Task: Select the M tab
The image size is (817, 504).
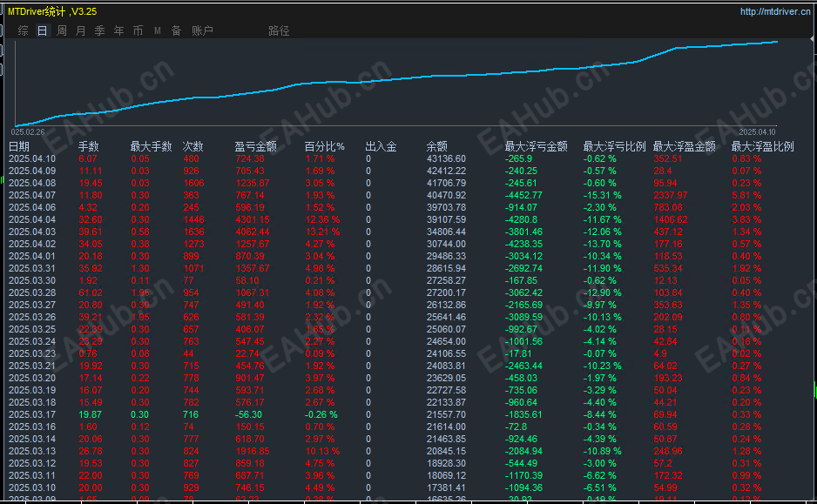Action: [x=158, y=30]
